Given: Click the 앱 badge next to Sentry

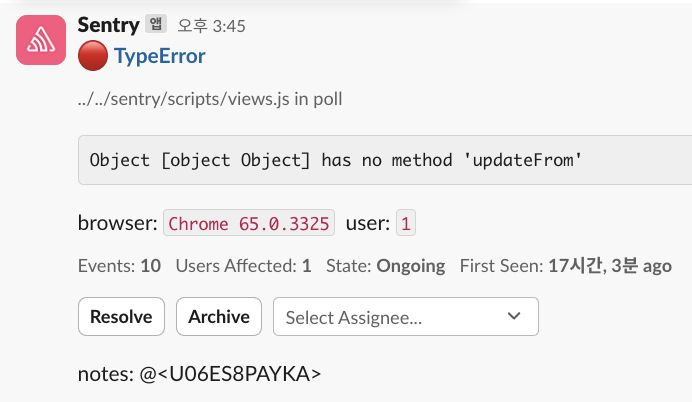Looking at the screenshot, I should (x=156, y=23).
